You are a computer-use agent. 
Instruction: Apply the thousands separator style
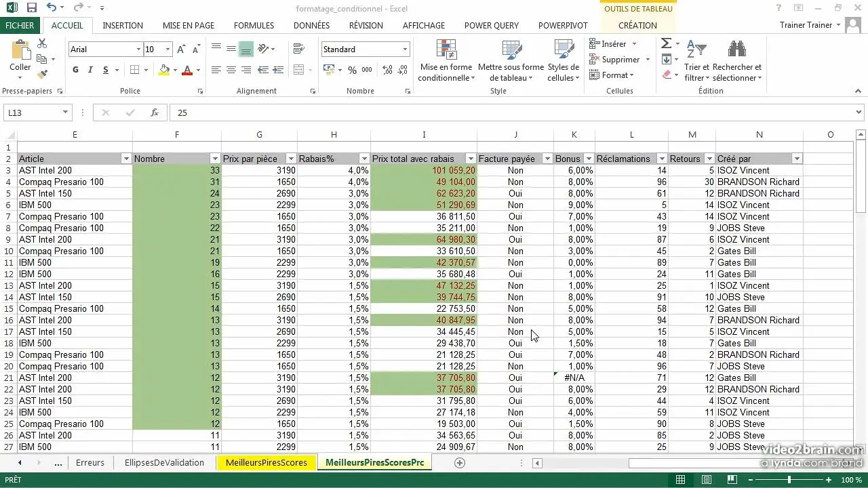pyautogui.click(x=367, y=70)
